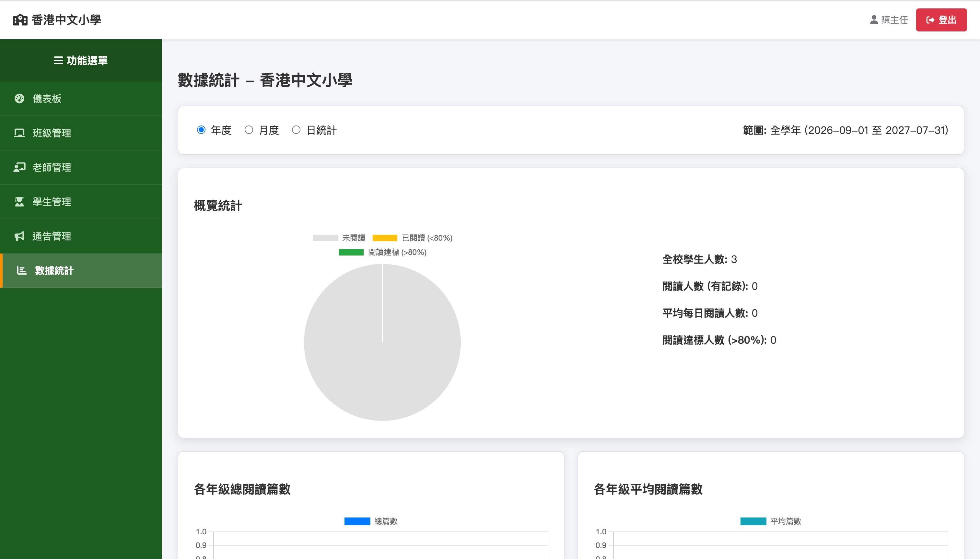The height and width of the screenshot is (559, 980).
Task: Open 儀表板 from the sidebar
Action: 81,99
